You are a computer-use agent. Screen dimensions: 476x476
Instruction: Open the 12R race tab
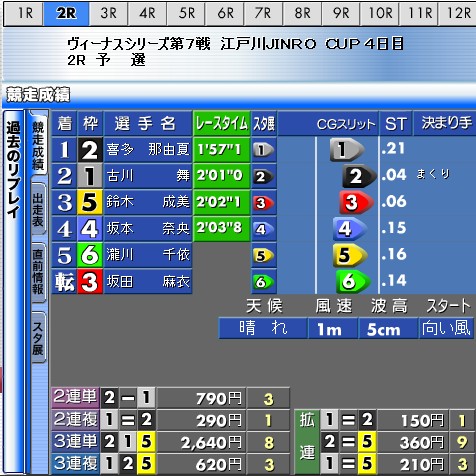click(457, 14)
